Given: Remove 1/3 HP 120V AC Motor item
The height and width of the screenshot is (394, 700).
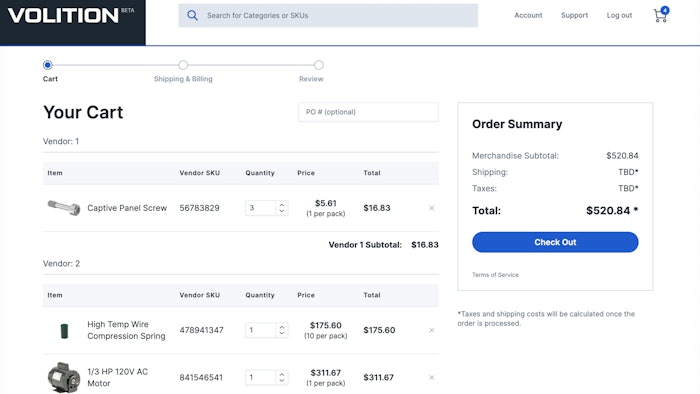Looking at the screenshot, I should 432,377.
